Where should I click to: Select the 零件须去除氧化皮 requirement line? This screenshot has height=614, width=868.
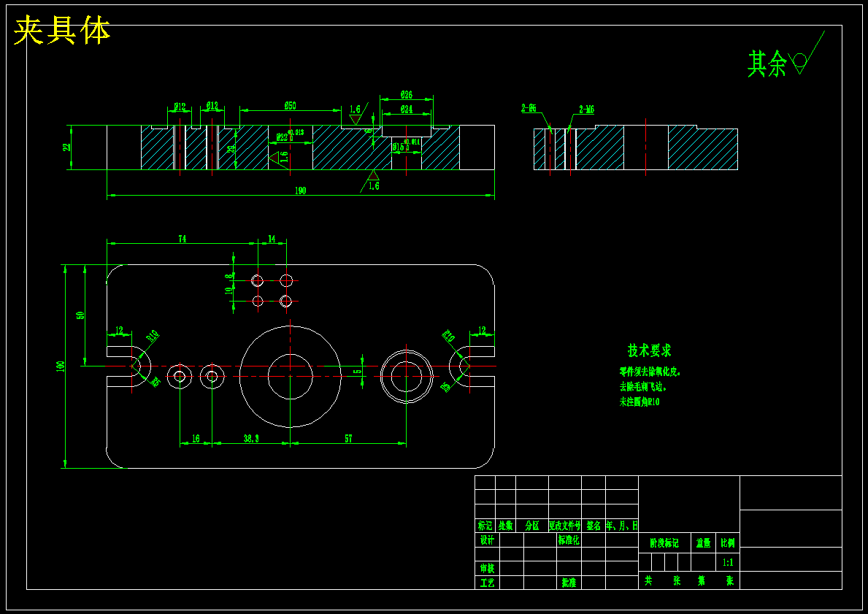point(650,372)
